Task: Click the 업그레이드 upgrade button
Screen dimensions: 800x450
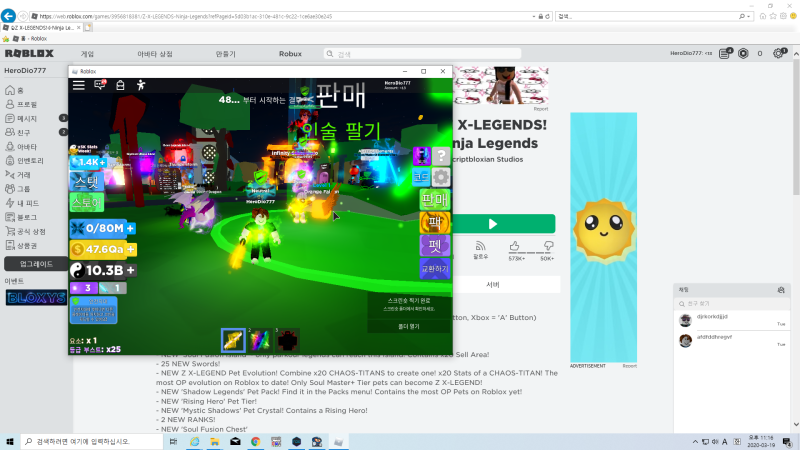Action: 36,264
